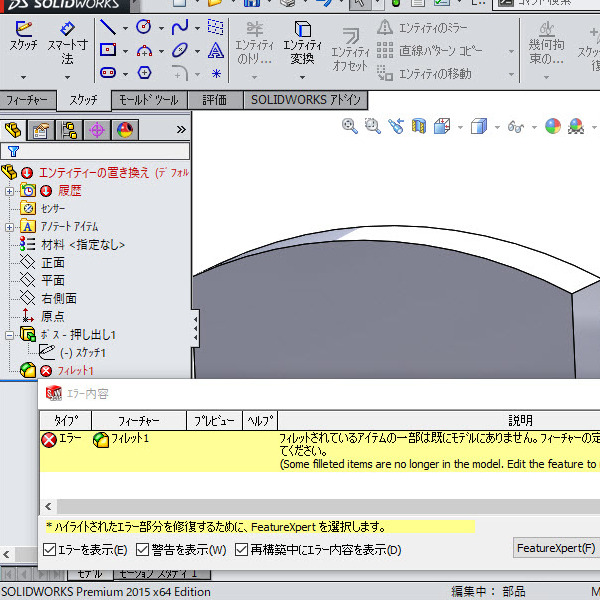The width and height of the screenshot is (600, 600).
Task: Open the FeatureManager design tree tab
Action: tap(13, 130)
